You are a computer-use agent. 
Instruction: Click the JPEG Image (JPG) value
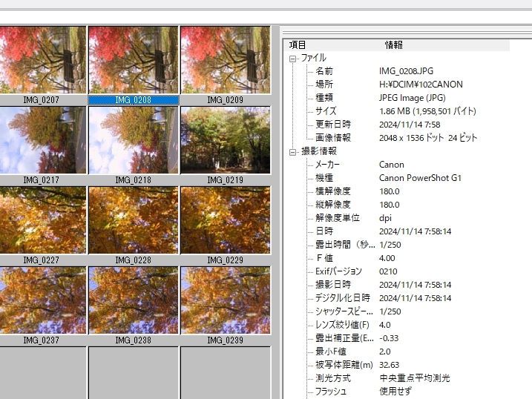coord(413,98)
